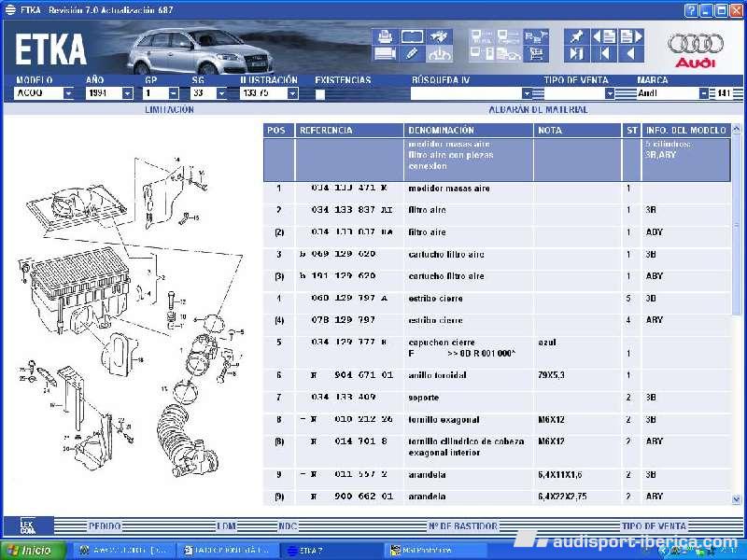This screenshot has height=560, width=747.
Task: Click the highlighted vehicle chassis icon
Action: click(439, 54)
